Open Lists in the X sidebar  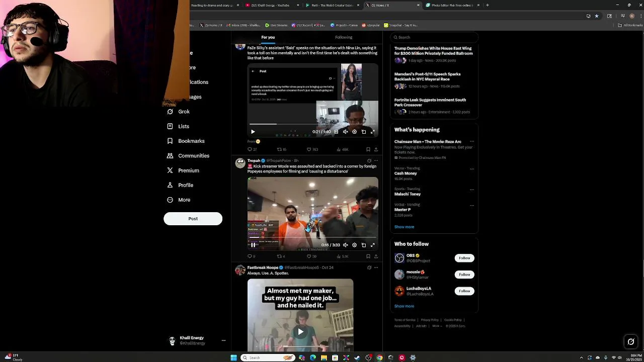178,126
